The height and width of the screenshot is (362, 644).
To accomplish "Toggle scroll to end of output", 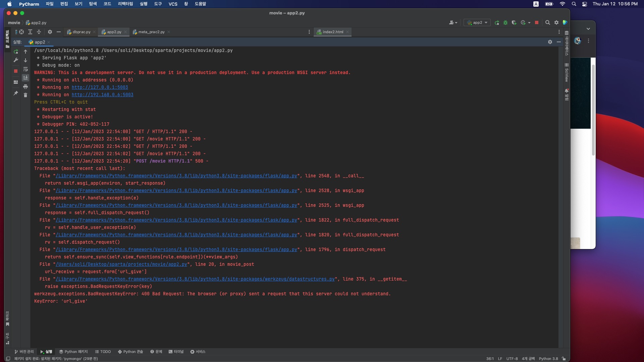I will coord(25,78).
